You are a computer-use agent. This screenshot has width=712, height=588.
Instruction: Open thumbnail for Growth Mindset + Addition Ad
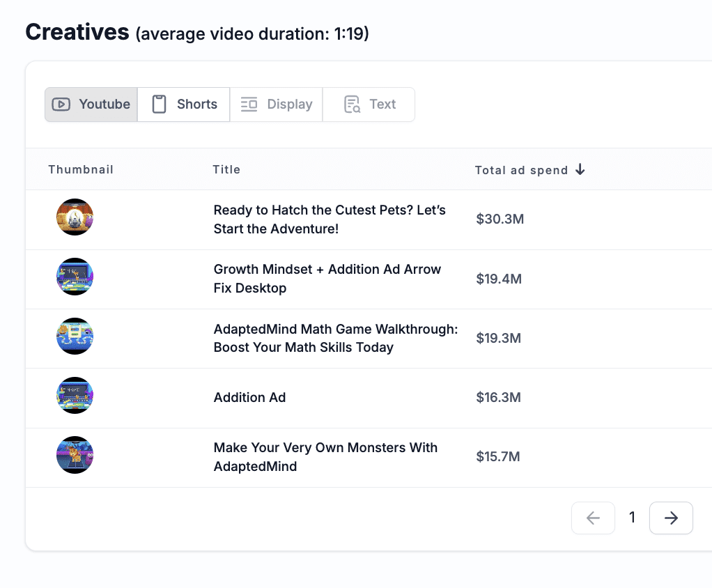[75, 277]
